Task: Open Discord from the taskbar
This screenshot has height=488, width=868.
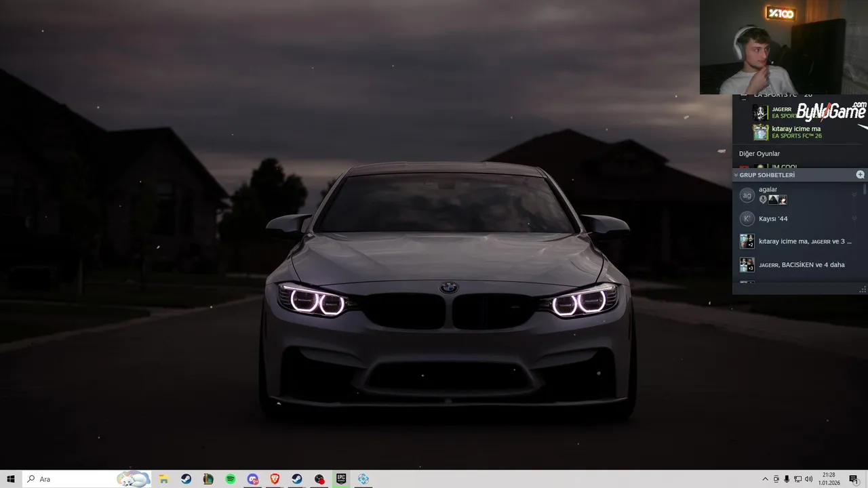Action: (x=253, y=479)
